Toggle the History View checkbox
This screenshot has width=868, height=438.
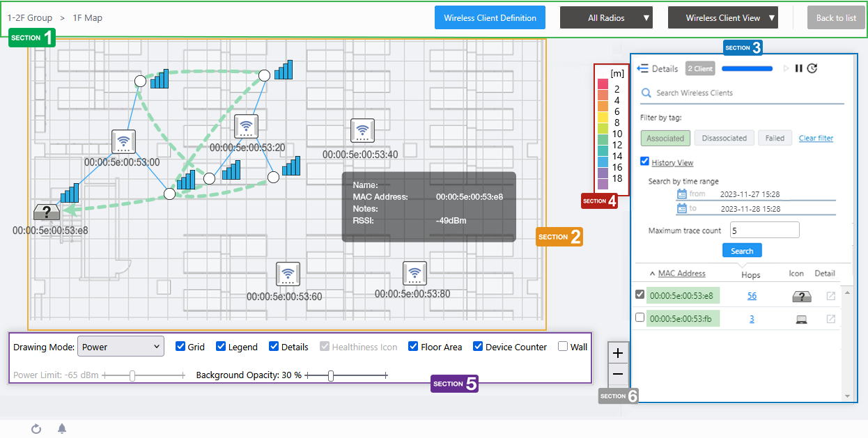tap(644, 162)
